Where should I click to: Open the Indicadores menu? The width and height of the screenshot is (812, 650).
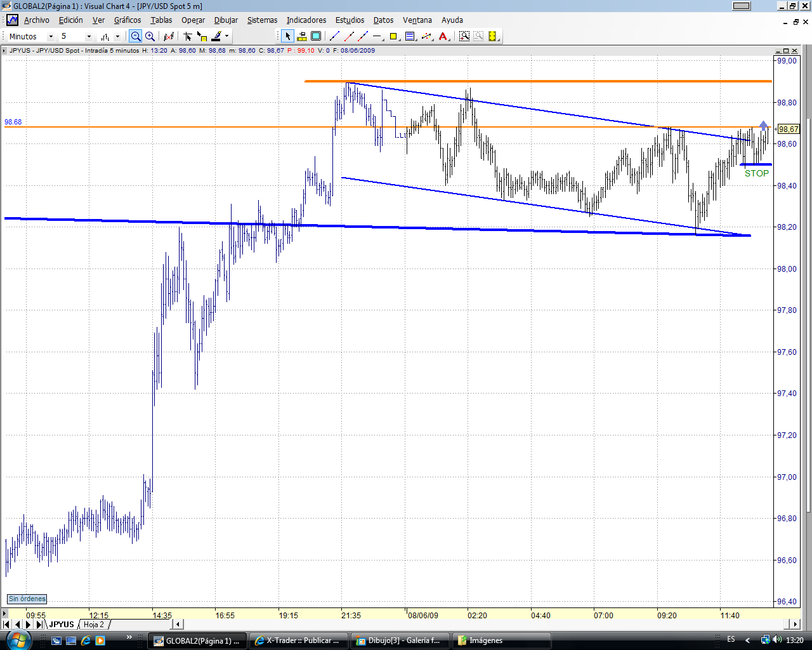[306, 20]
